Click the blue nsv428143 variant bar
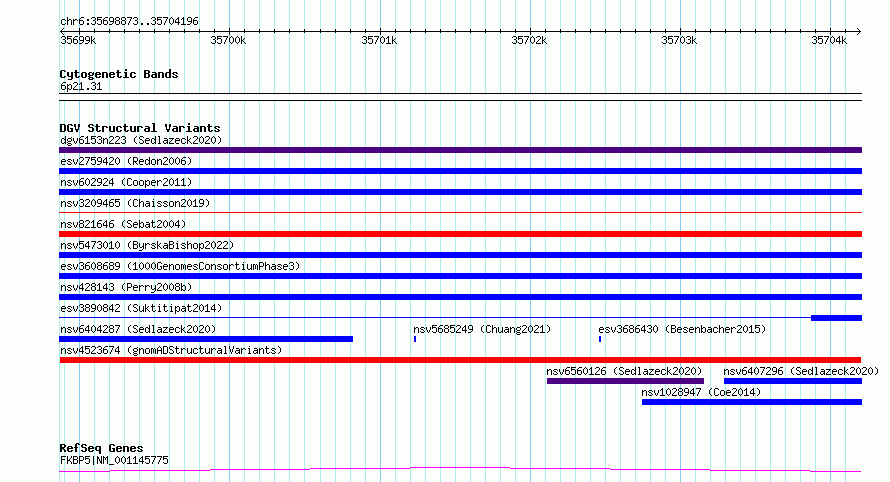This screenshot has height=482, width=890. [460, 297]
